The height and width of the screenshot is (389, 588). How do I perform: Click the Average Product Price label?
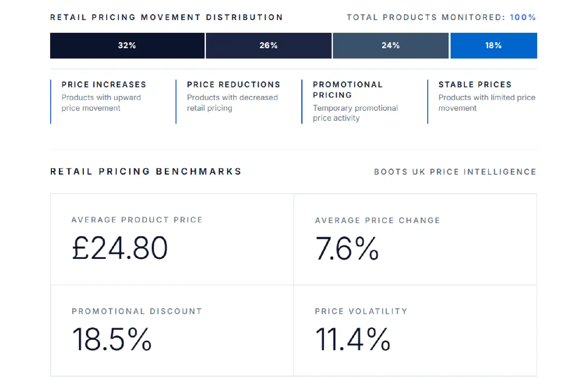tap(137, 220)
